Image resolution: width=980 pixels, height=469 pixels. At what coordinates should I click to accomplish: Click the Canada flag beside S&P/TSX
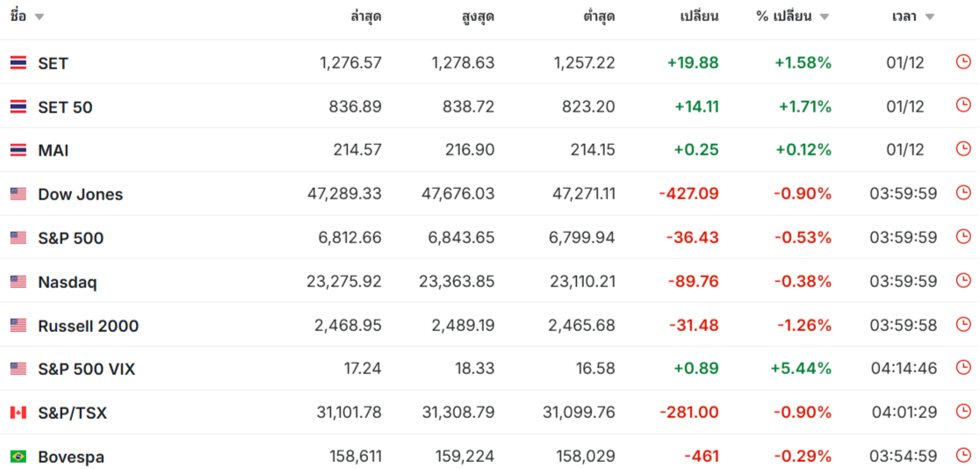[18, 413]
